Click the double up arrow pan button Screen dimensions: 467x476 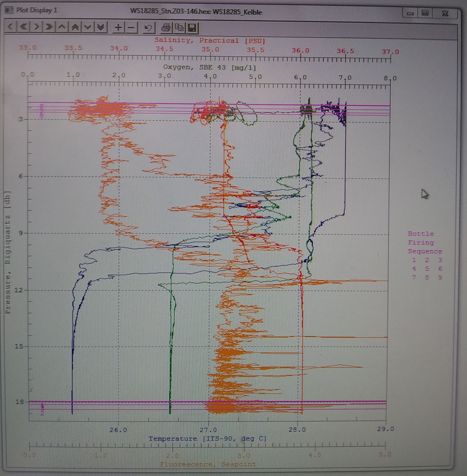(75, 27)
